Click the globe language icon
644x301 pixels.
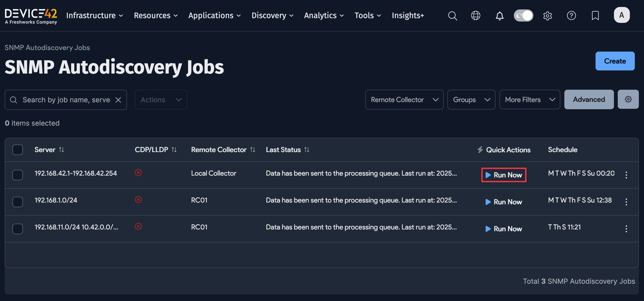click(x=476, y=15)
